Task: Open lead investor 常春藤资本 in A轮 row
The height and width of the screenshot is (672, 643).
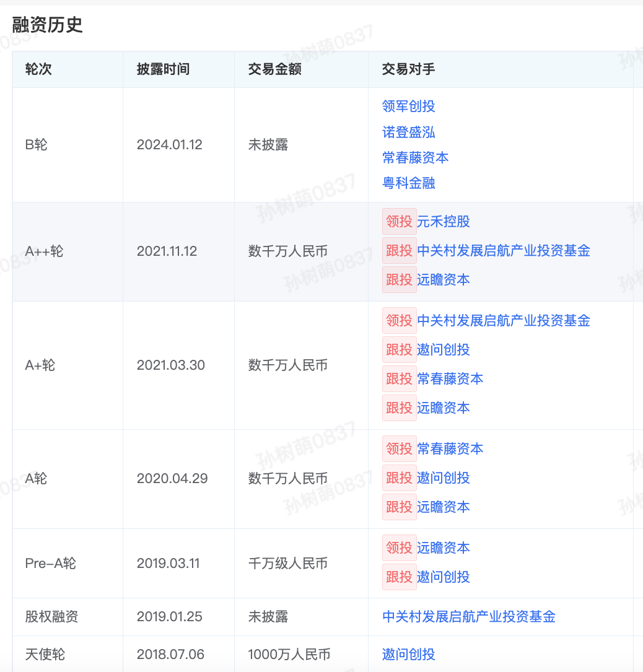Action: click(450, 448)
